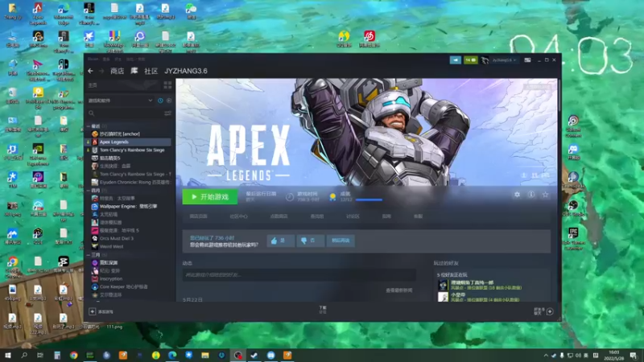Click the achievements progress bar
This screenshot has height=362, width=644.
click(x=369, y=200)
